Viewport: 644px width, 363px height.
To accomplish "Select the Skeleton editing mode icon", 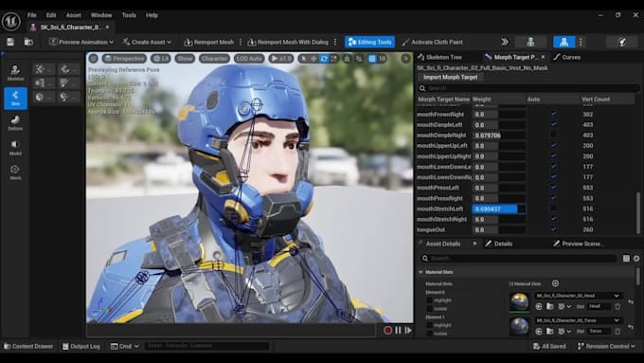I will coord(15,73).
